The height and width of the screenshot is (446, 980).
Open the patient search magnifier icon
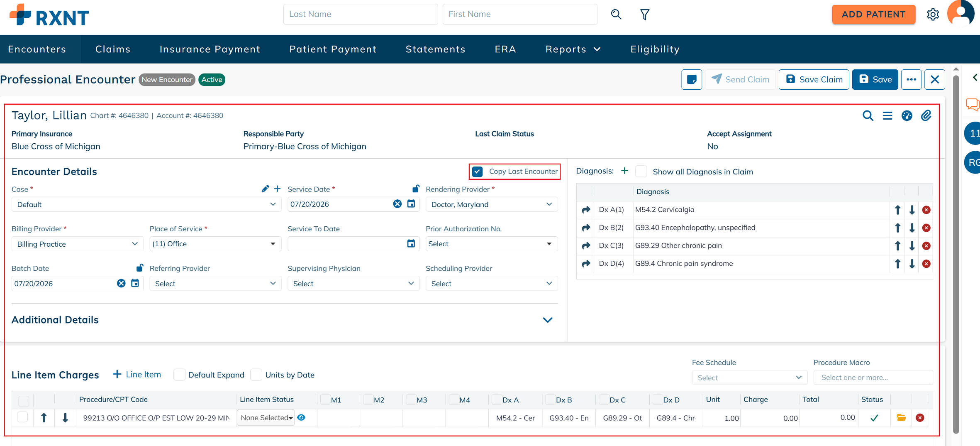point(616,15)
